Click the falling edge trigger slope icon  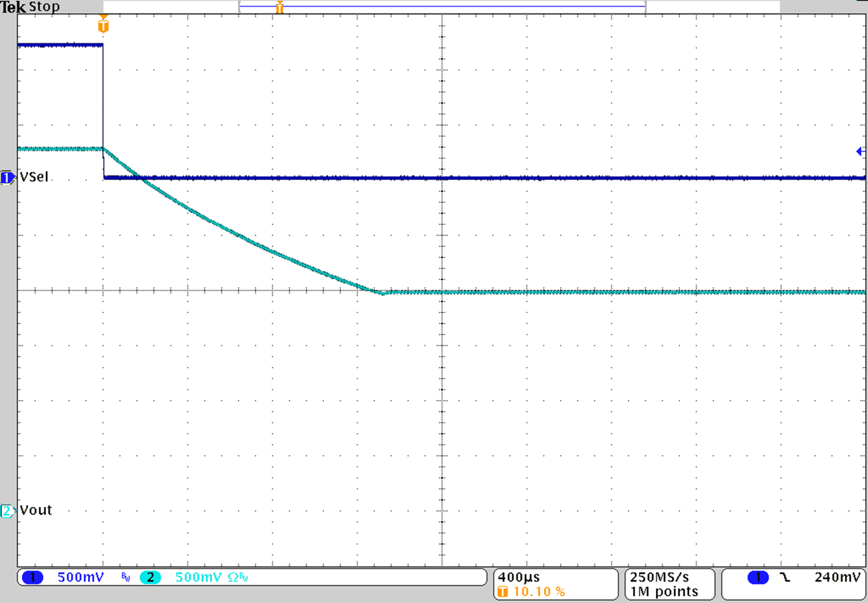785,577
